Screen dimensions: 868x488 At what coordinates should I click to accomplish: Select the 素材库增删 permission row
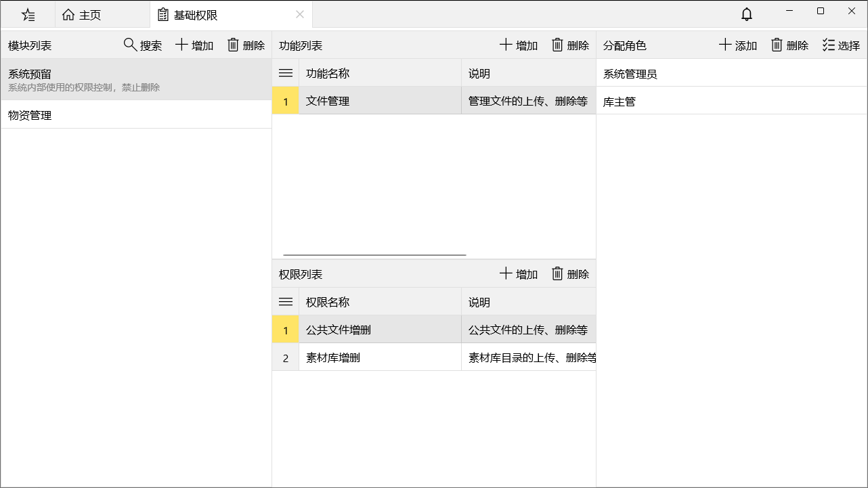pos(434,357)
